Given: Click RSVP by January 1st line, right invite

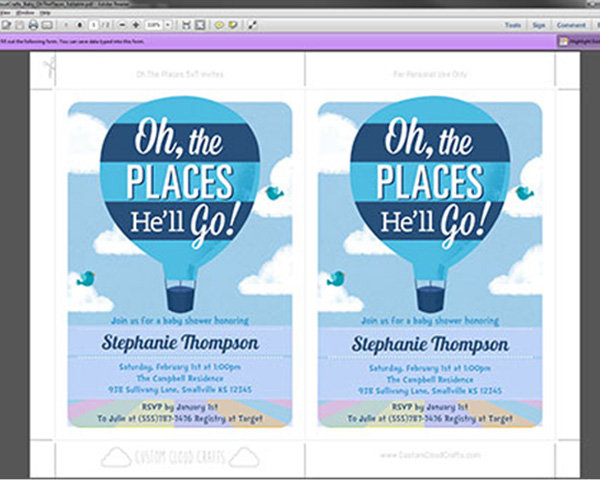Looking at the screenshot, I should pyautogui.click(x=430, y=407).
